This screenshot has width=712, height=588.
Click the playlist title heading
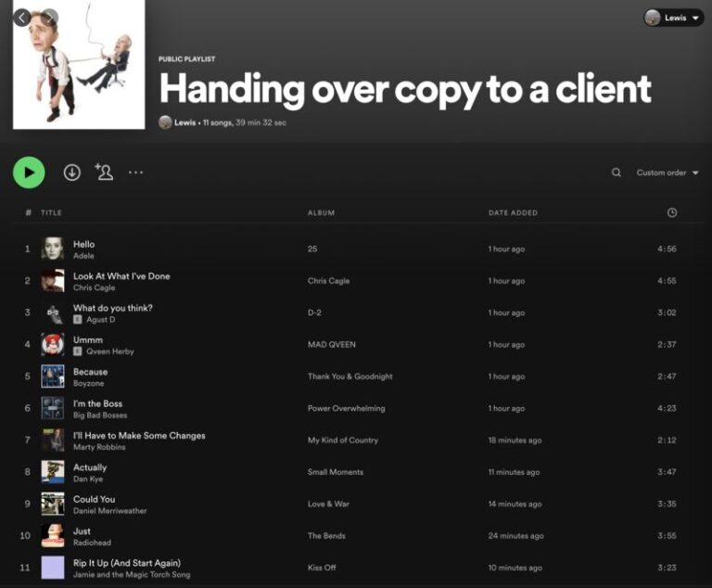(405, 90)
